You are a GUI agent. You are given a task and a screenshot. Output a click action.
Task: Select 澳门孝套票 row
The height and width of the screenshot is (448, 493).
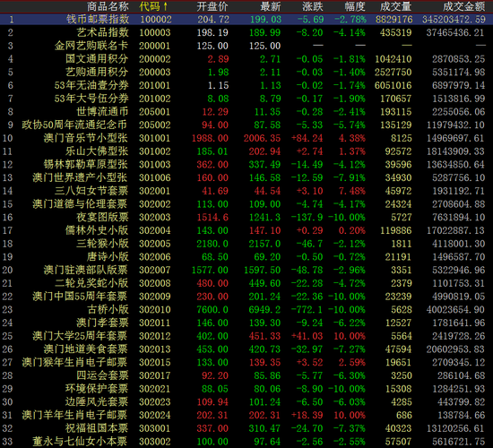[x=246, y=323]
